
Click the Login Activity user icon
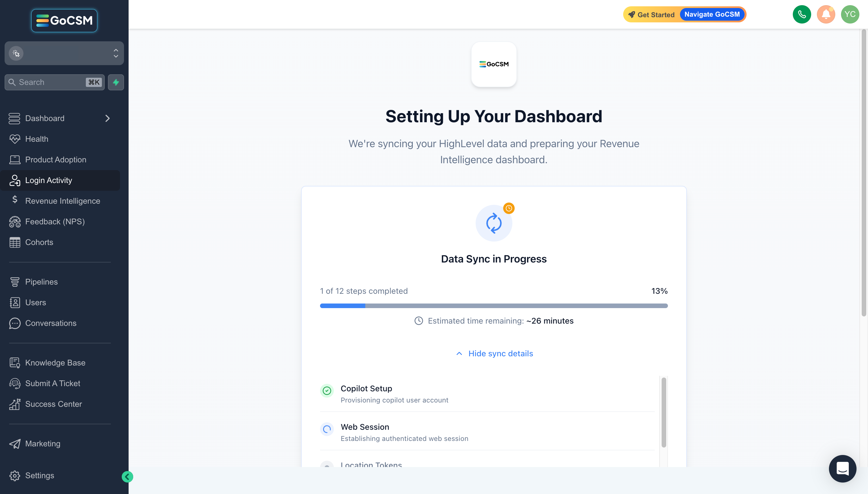[x=15, y=180]
